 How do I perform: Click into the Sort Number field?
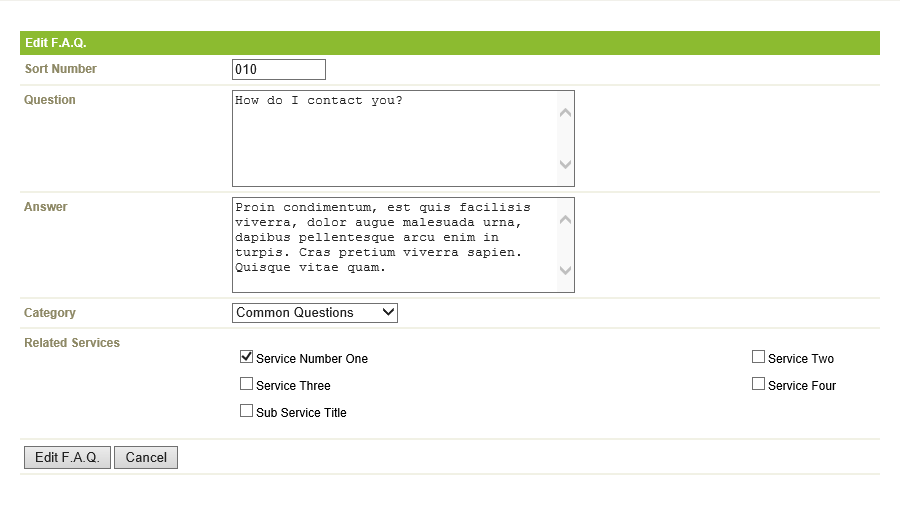click(279, 69)
